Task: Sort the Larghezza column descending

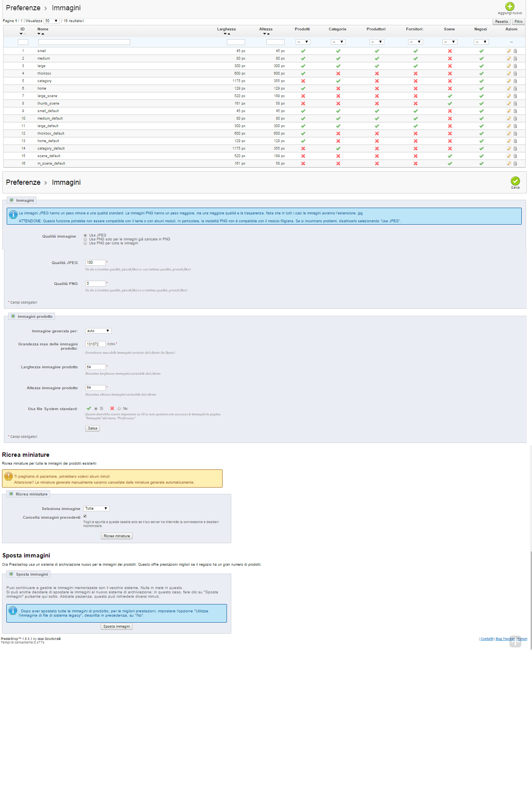Action: pos(225,34)
